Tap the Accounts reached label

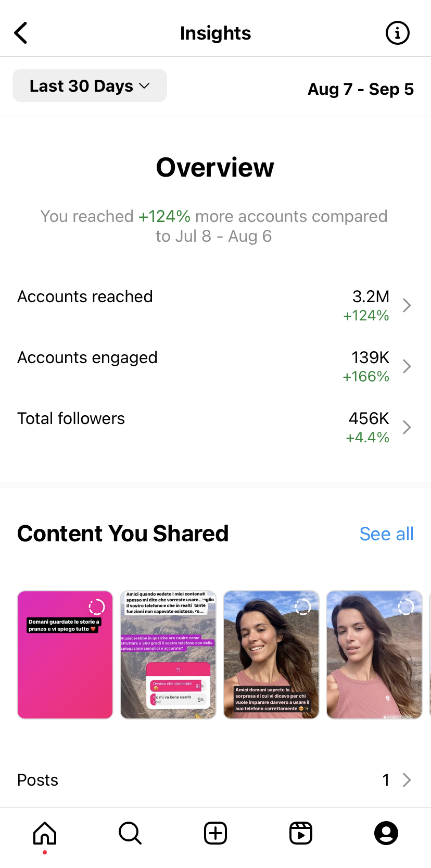[85, 296]
